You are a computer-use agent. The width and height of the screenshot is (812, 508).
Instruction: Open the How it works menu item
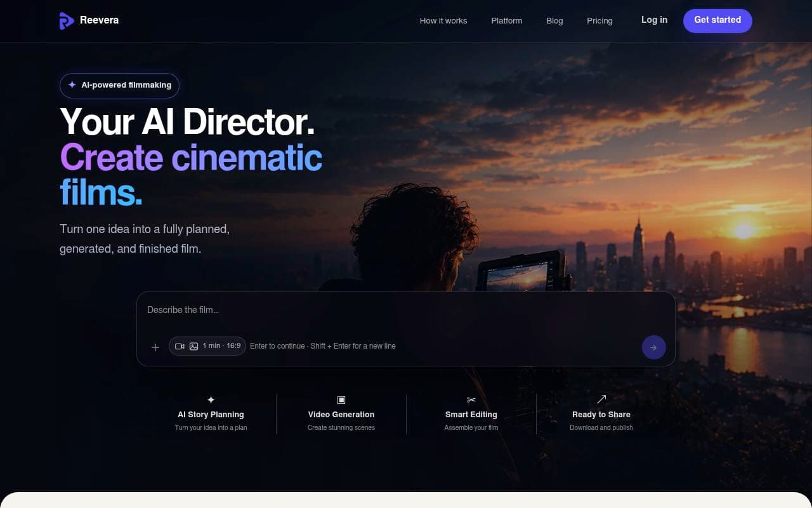tap(443, 21)
